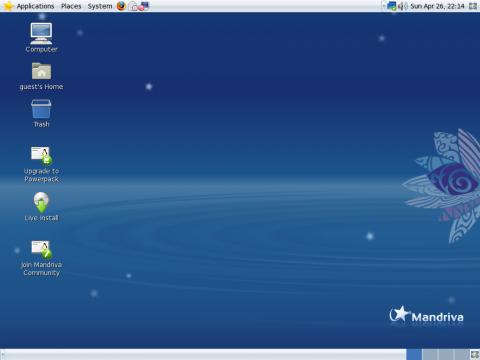Click the notification area handle left of network icon
The height and width of the screenshot is (360, 480).
[x=384, y=6]
